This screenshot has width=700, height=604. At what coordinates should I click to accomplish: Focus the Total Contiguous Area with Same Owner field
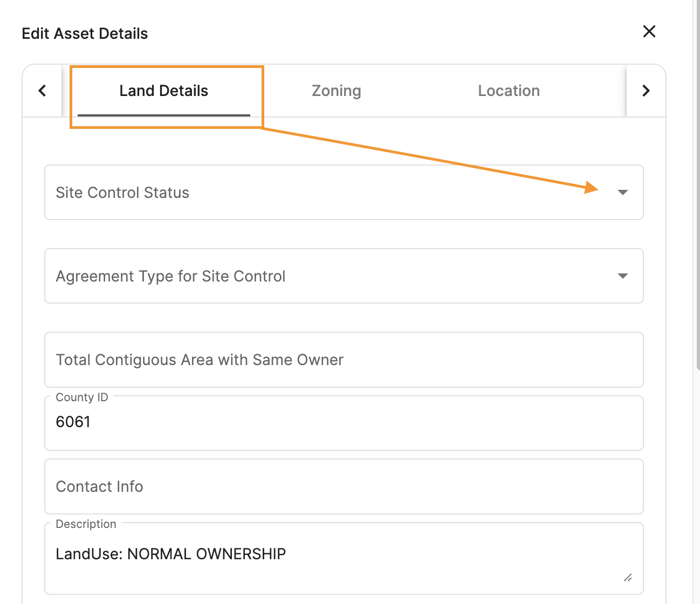(344, 360)
